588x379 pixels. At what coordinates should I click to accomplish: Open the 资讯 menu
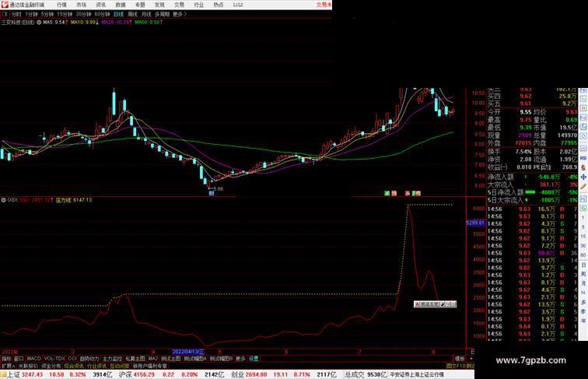(101, 5)
